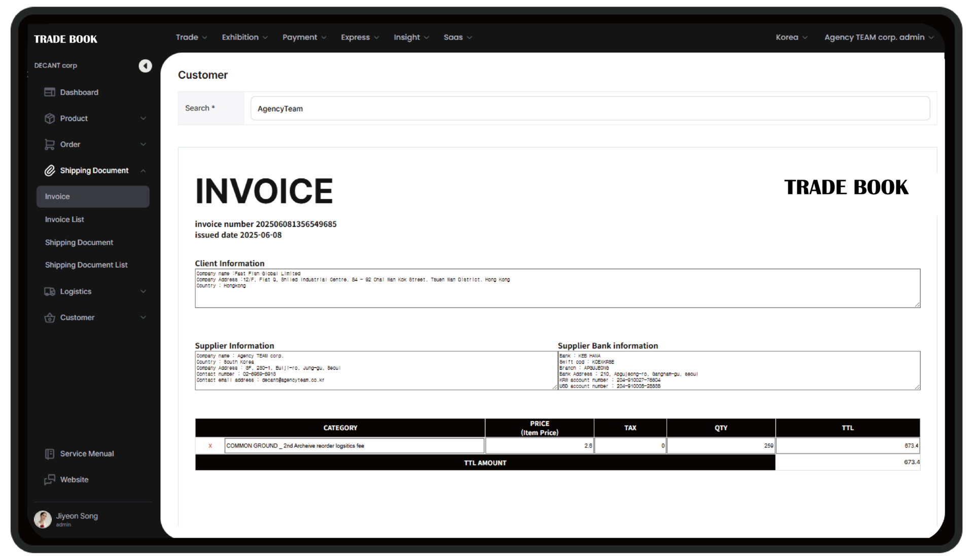
Task: Select the Product box icon
Action: click(x=50, y=118)
